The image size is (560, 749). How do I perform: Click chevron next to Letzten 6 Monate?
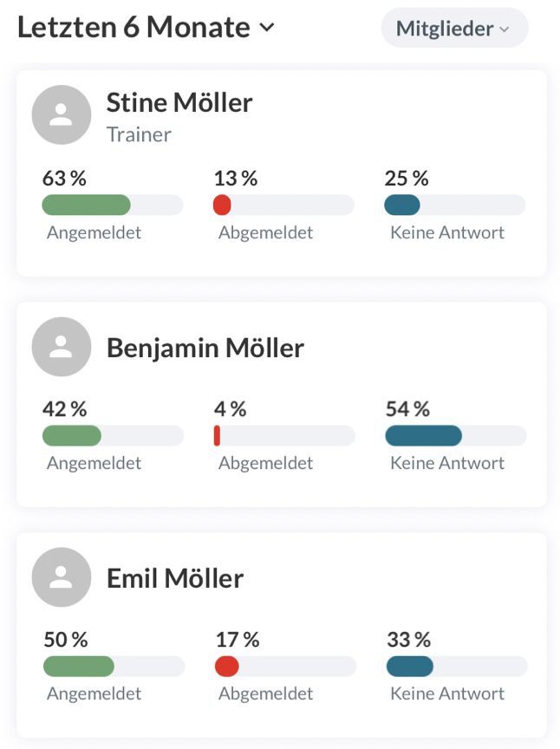click(267, 28)
